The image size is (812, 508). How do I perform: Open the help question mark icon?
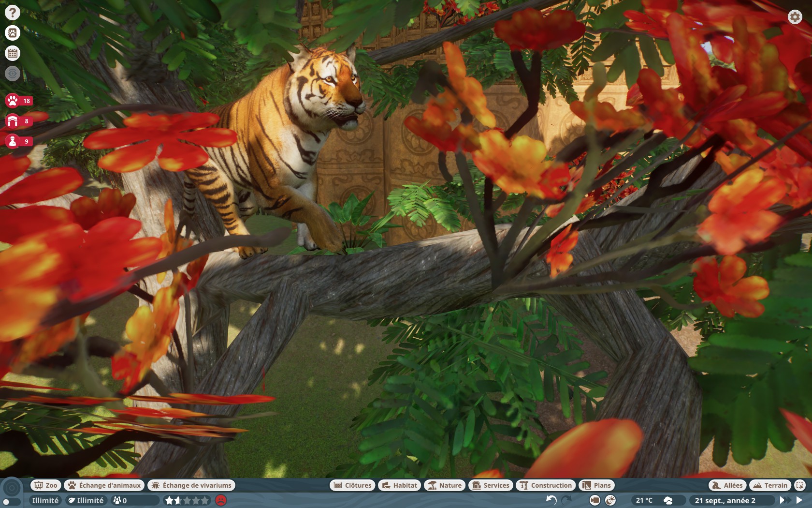(13, 13)
